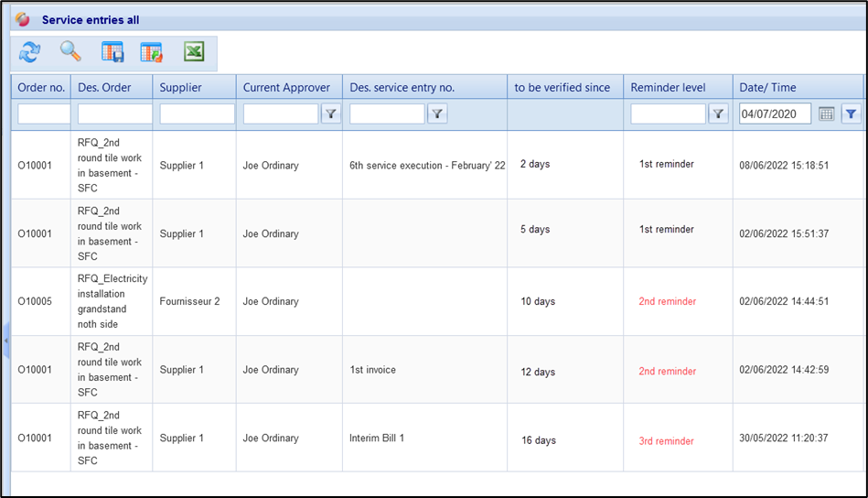This screenshot has height=498, width=868.
Task: Sort by the Supplier column header
Action: tap(181, 88)
